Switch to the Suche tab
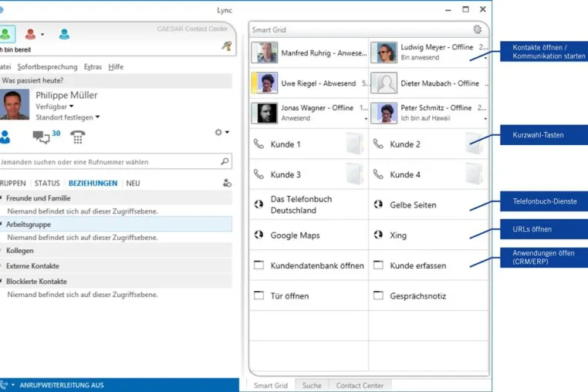Screen dimensions: 588x392 pos(312,385)
